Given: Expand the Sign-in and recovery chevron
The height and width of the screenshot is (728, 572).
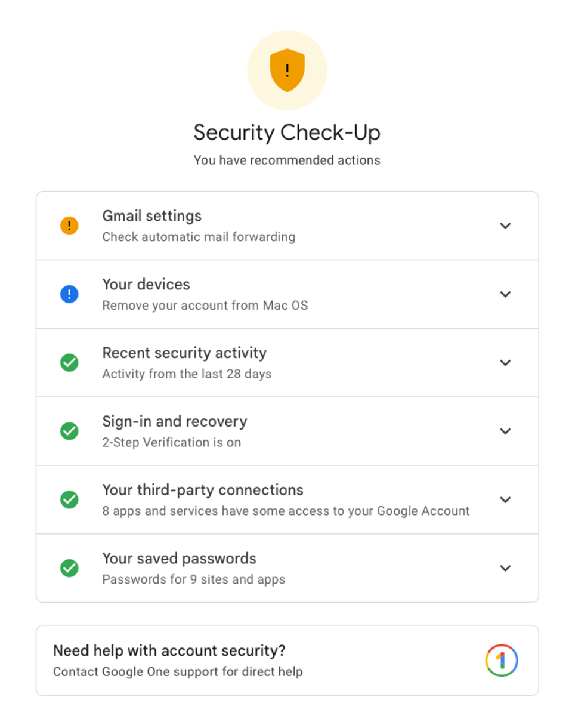Looking at the screenshot, I should pos(505,431).
